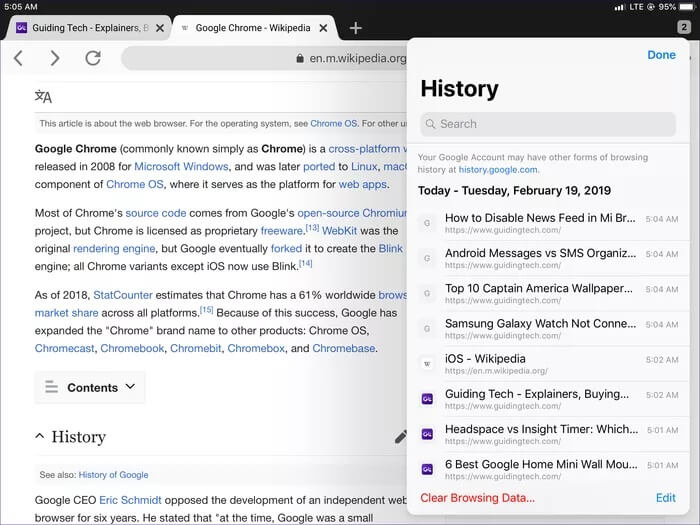Go forward with the forward arrow
Screen dimensions: 700x525
(x=54, y=58)
